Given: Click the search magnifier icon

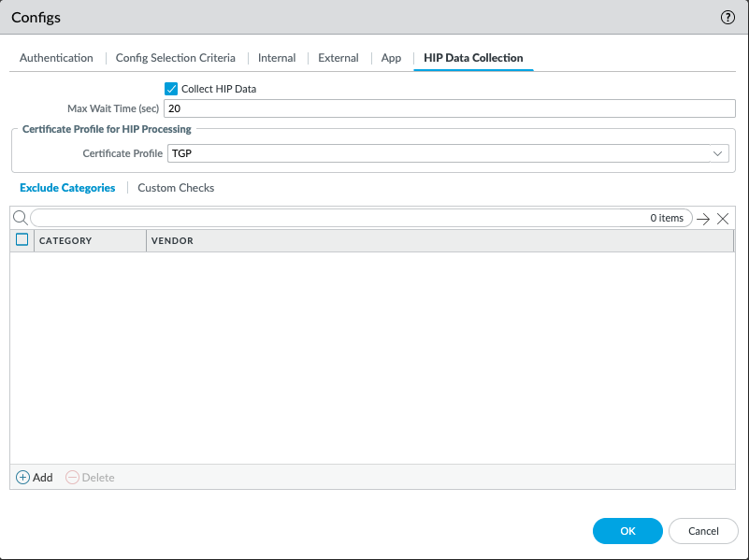Looking at the screenshot, I should pyautogui.click(x=20, y=217).
